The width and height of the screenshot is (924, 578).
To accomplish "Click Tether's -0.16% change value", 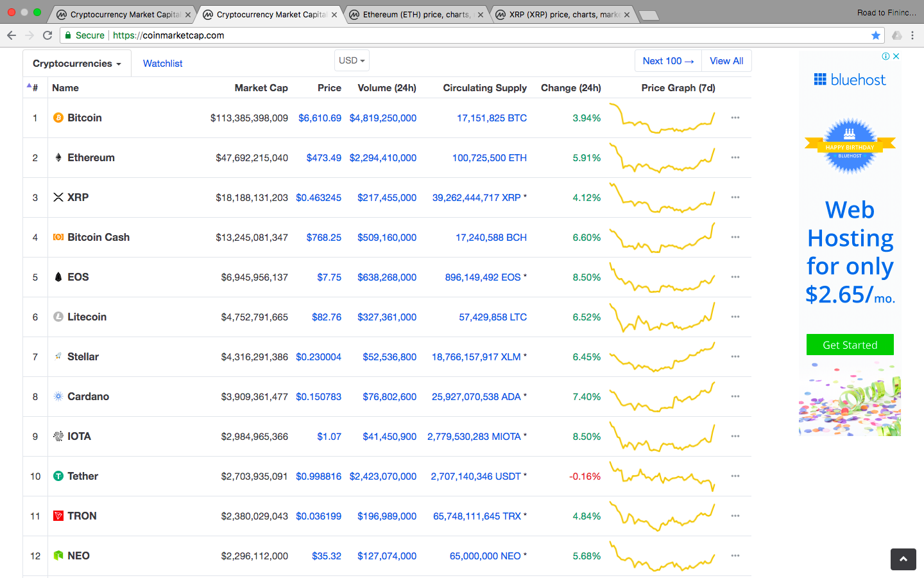I will 585,476.
